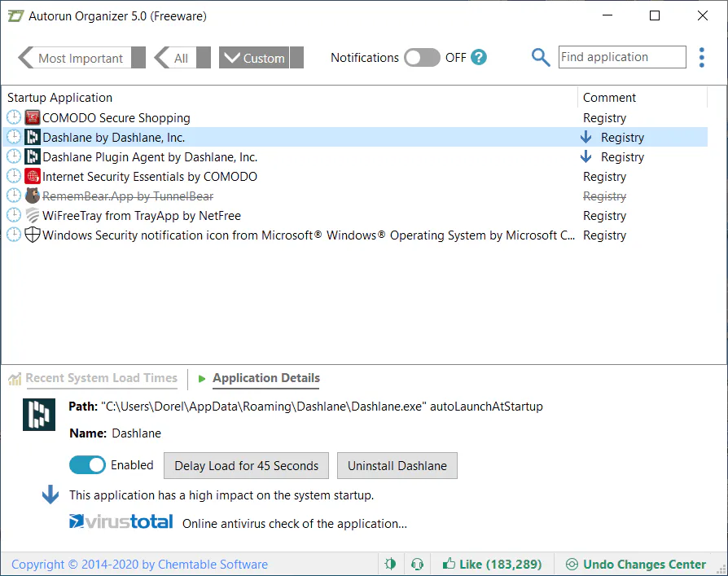Click the down arrow impact icon for Dashlane Plugin Agent
Image resolution: width=728 pixels, height=576 pixels.
coord(586,156)
